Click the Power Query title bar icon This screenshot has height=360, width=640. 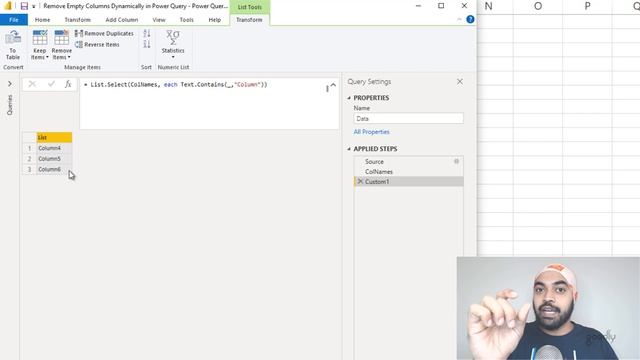point(8,6)
